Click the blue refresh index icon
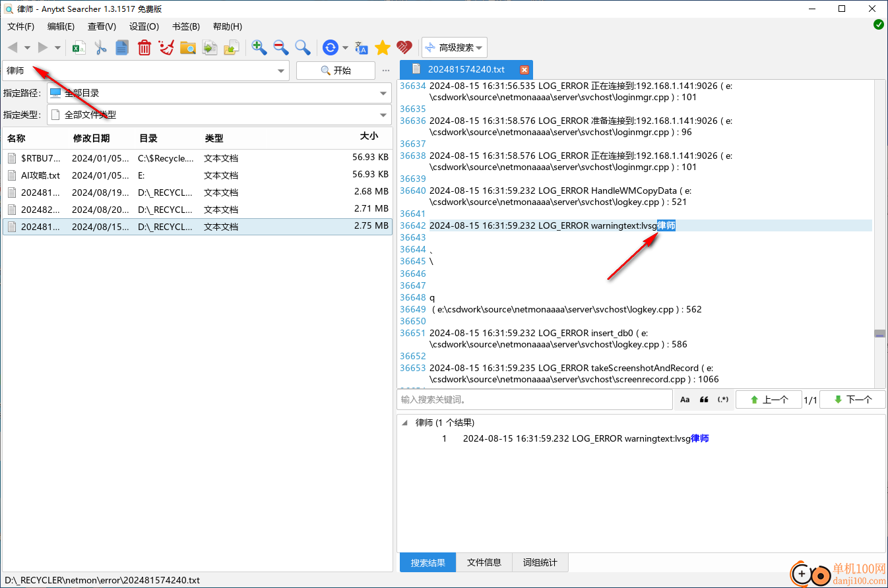 coord(331,47)
